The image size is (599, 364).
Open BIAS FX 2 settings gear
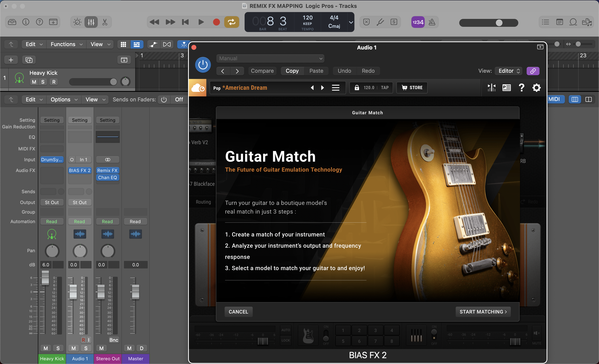(536, 88)
